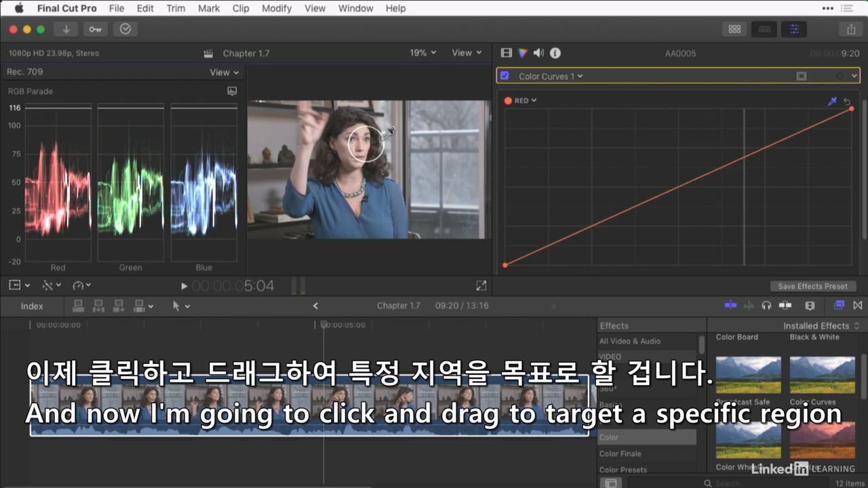Screen dimensions: 868x488
Task: Toggle the timeline panel button in toolbar
Action: pyautogui.click(x=764, y=29)
